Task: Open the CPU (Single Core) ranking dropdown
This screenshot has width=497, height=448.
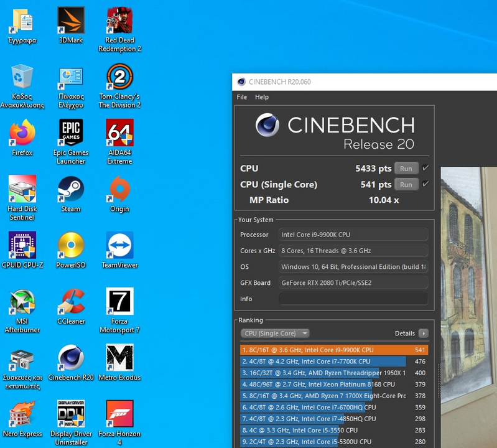Action: tap(275, 334)
